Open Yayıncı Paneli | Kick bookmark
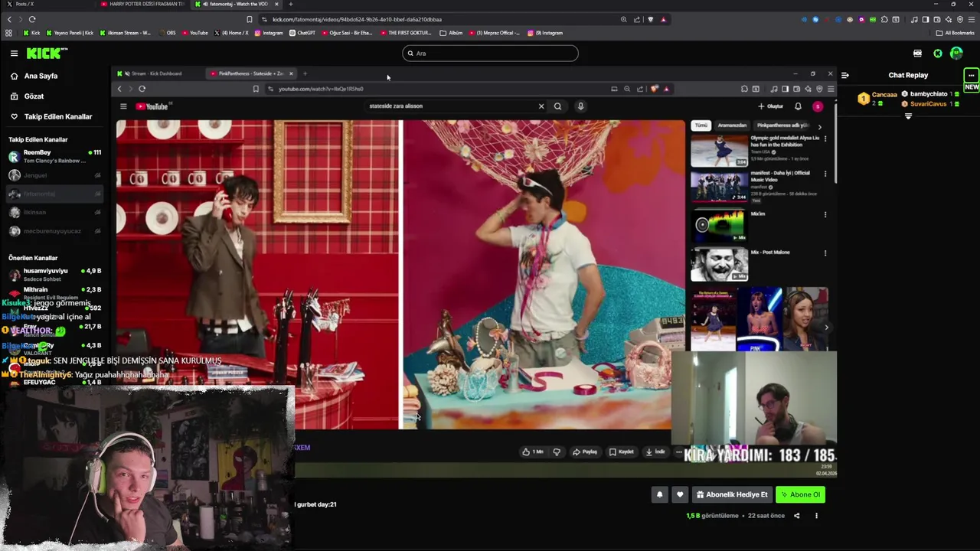Image resolution: width=980 pixels, height=551 pixels. (x=69, y=33)
